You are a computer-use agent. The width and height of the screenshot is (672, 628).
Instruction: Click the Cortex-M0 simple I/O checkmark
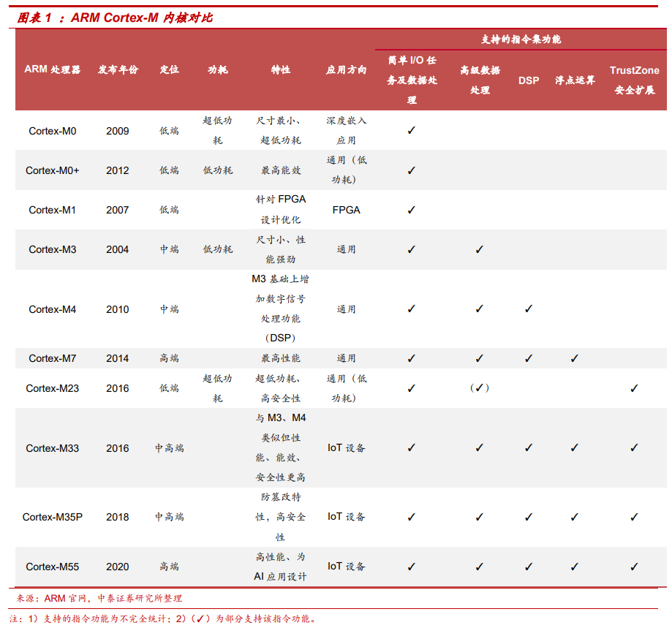pyautogui.click(x=412, y=130)
